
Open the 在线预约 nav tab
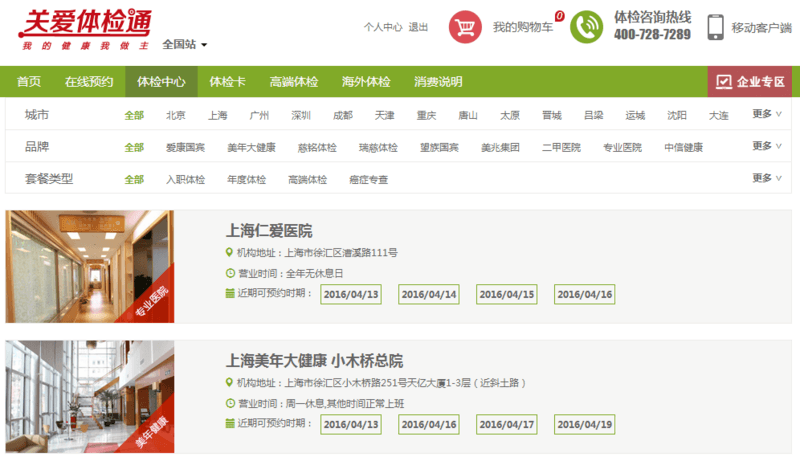point(89,82)
